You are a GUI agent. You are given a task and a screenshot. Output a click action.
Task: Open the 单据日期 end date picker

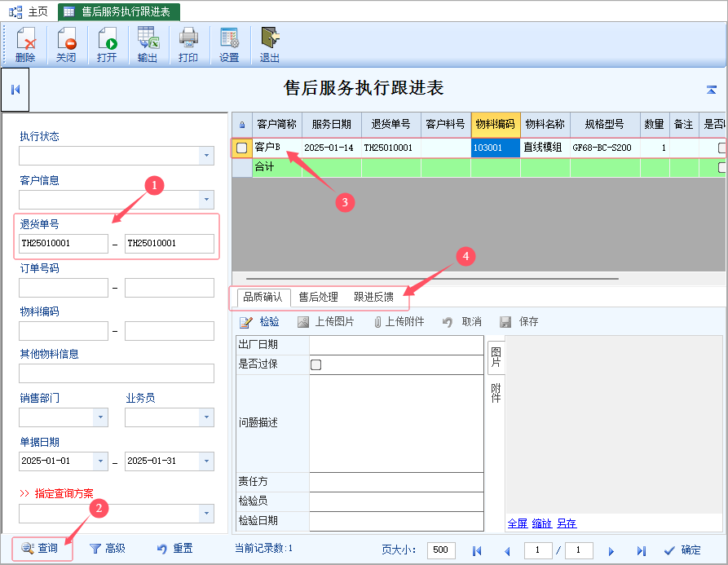(x=206, y=461)
